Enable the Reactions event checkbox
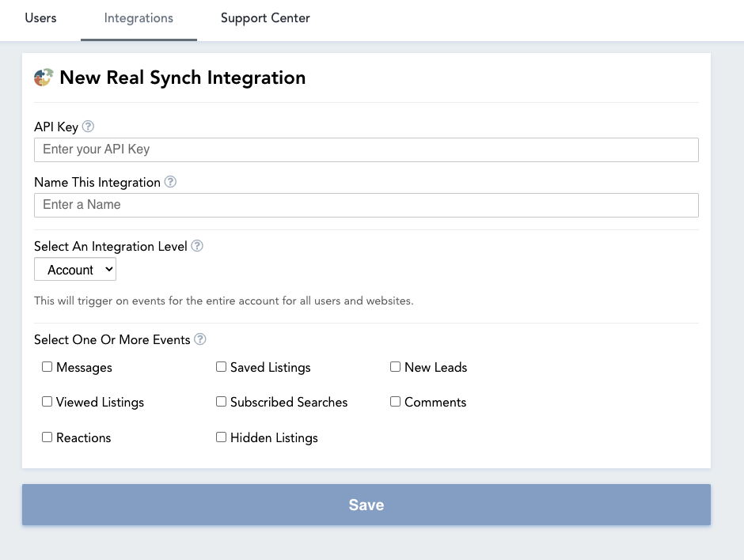744x560 pixels. tap(47, 437)
